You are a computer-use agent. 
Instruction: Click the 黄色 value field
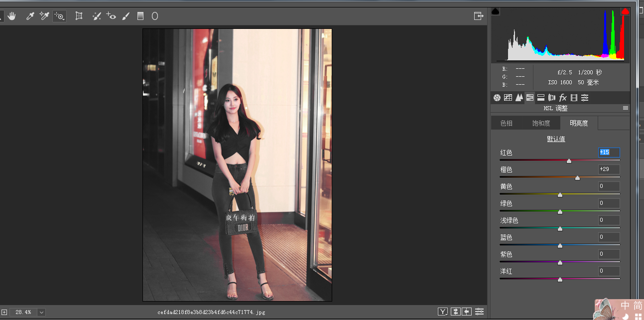pyautogui.click(x=609, y=186)
